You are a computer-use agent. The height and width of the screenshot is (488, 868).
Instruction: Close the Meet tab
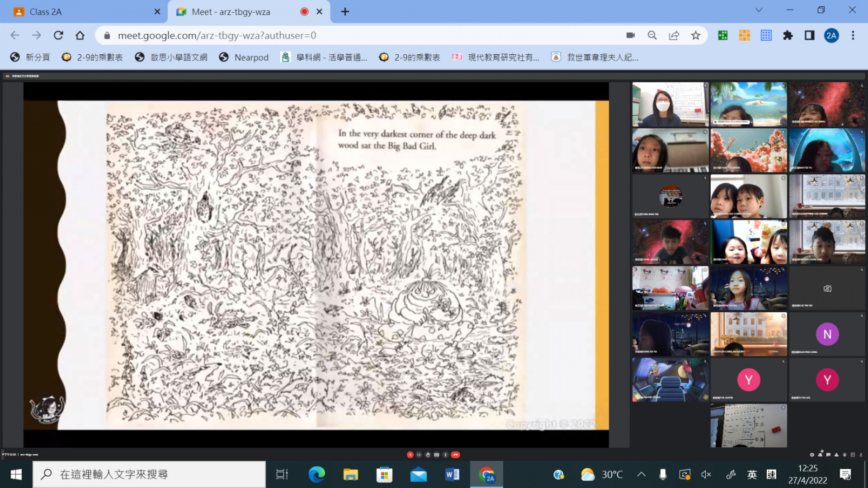319,12
